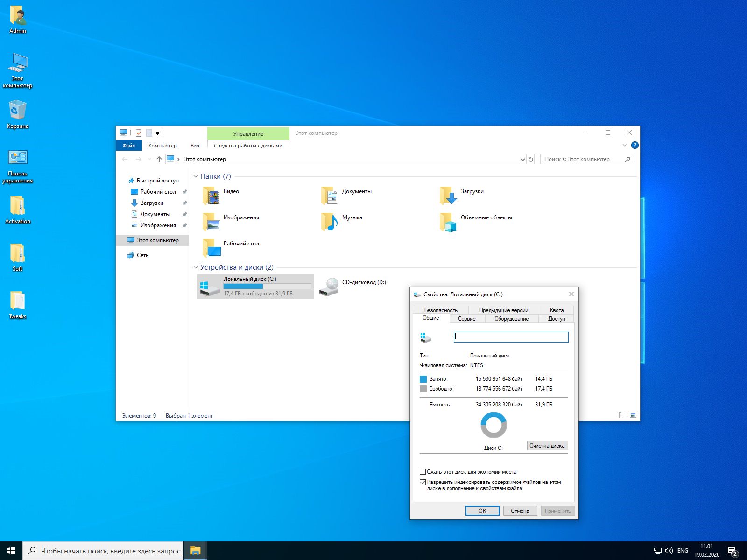The image size is (747, 560).
Task: Open the Музыка folder icon
Action: tap(330, 222)
